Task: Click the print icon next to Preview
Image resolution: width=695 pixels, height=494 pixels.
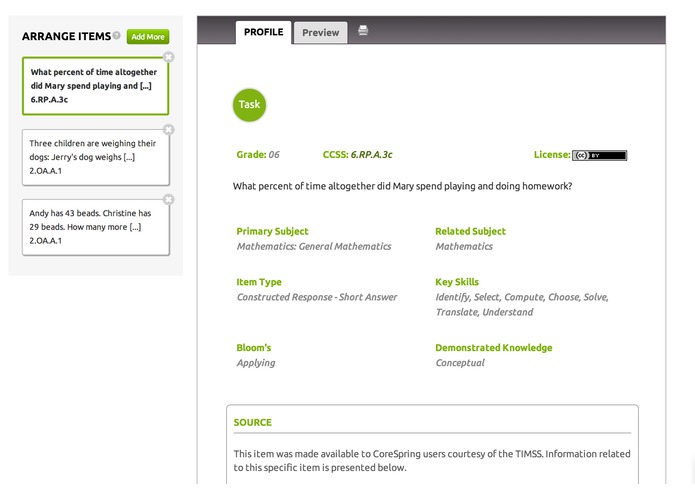Action: coord(363,30)
